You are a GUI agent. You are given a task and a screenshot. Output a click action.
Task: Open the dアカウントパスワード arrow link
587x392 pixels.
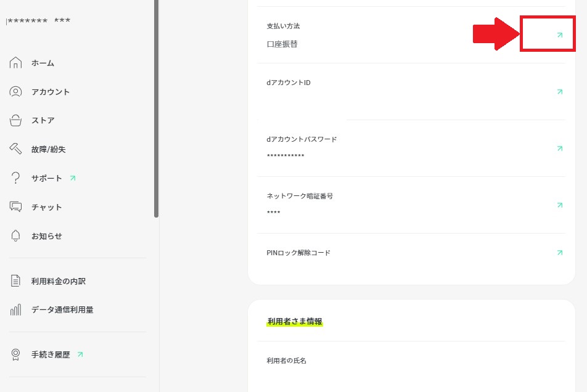[560, 149]
